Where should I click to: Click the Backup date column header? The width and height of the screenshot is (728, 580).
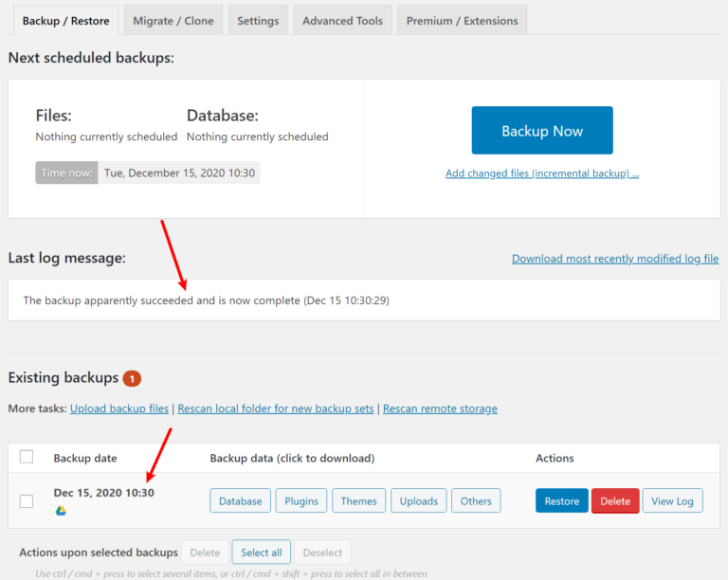tap(85, 459)
